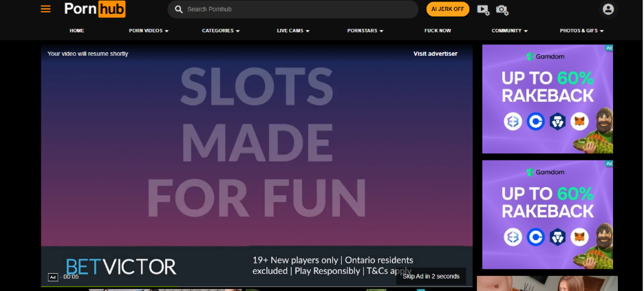Viewport: 644px width, 291px height.
Task: Expand the PHOTOS & GIFS dropdown
Action: click(x=581, y=31)
